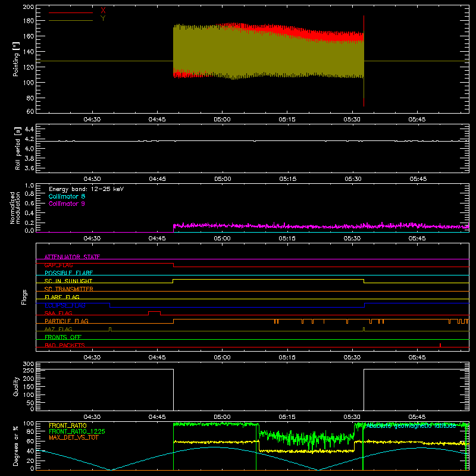Viewport: 476px width, 476px height.
Task: Click the GAP_FLAG label
Action: point(58,265)
